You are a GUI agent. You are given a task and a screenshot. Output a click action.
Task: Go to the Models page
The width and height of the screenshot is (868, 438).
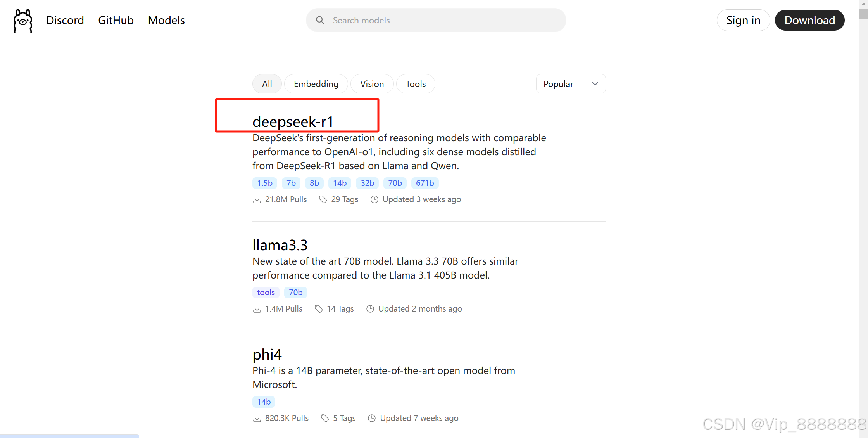click(166, 20)
